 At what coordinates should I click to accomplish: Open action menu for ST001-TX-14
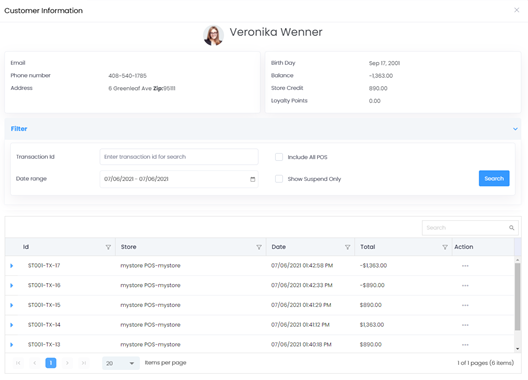465,325
